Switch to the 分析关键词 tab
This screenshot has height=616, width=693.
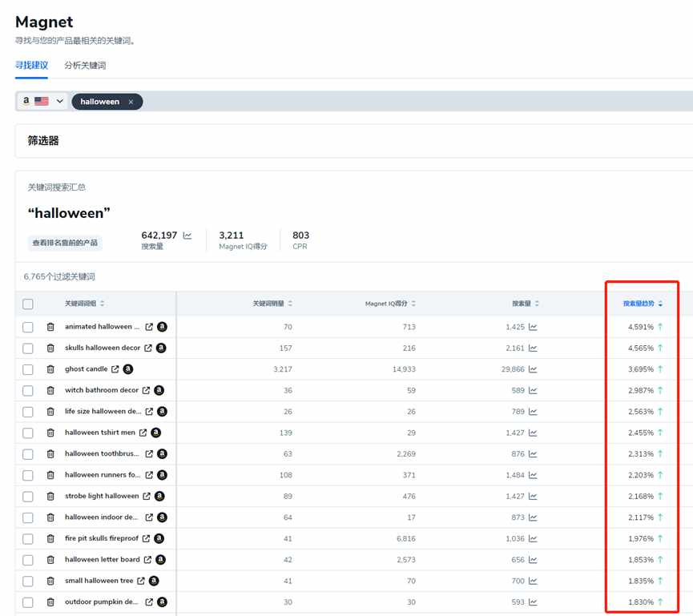pos(85,66)
